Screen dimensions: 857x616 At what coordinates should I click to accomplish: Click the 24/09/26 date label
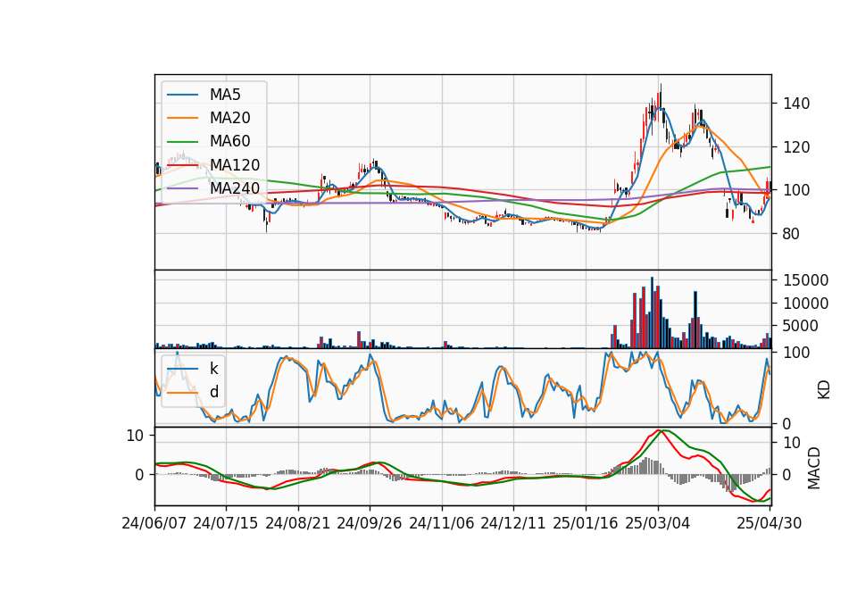pos(370,523)
